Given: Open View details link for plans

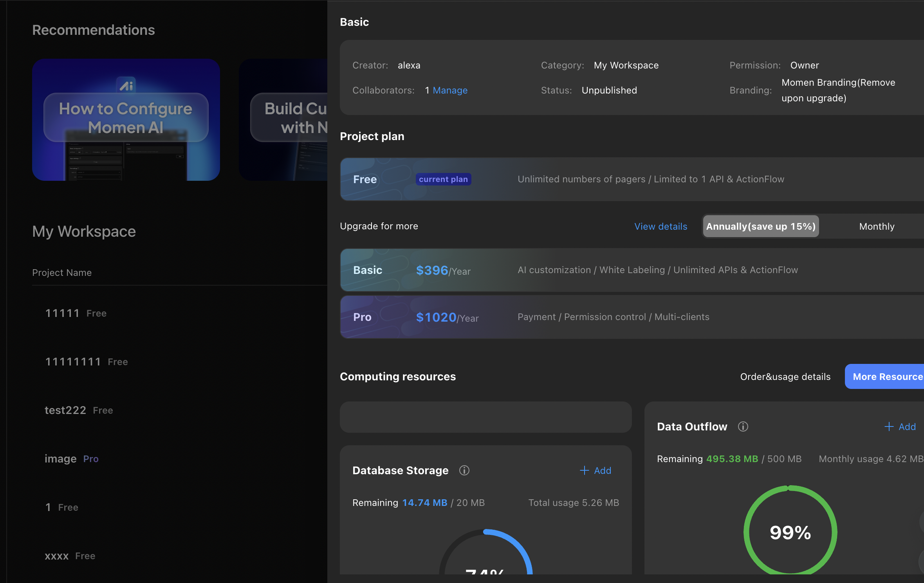Looking at the screenshot, I should click(661, 227).
